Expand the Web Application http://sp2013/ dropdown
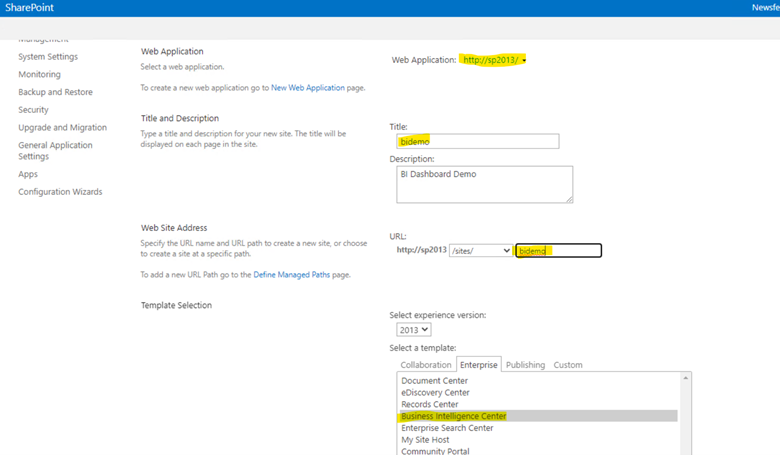 click(x=494, y=60)
